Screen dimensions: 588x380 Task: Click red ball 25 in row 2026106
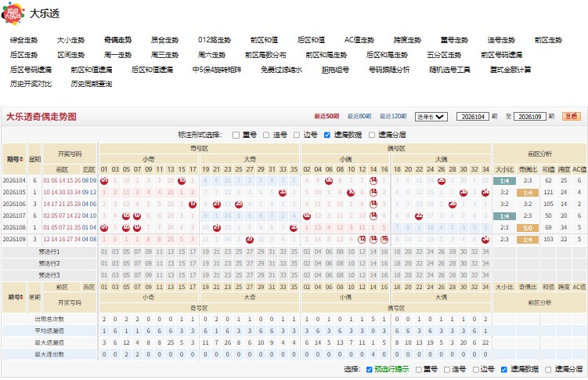click(239, 204)
